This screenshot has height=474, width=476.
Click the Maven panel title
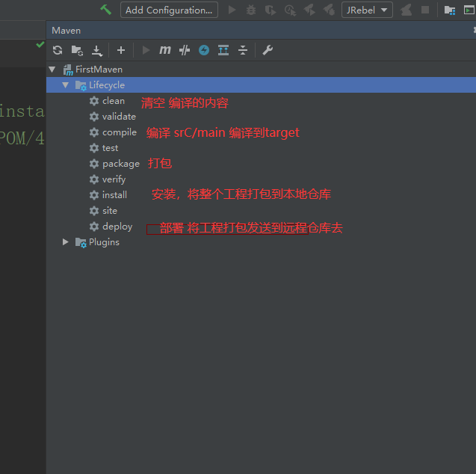tap(67, 31)
